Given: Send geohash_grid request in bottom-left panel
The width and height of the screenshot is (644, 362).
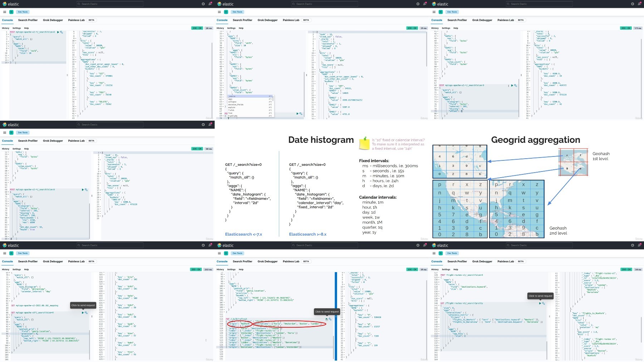Looking at the screenshot, I should point(83,313).
